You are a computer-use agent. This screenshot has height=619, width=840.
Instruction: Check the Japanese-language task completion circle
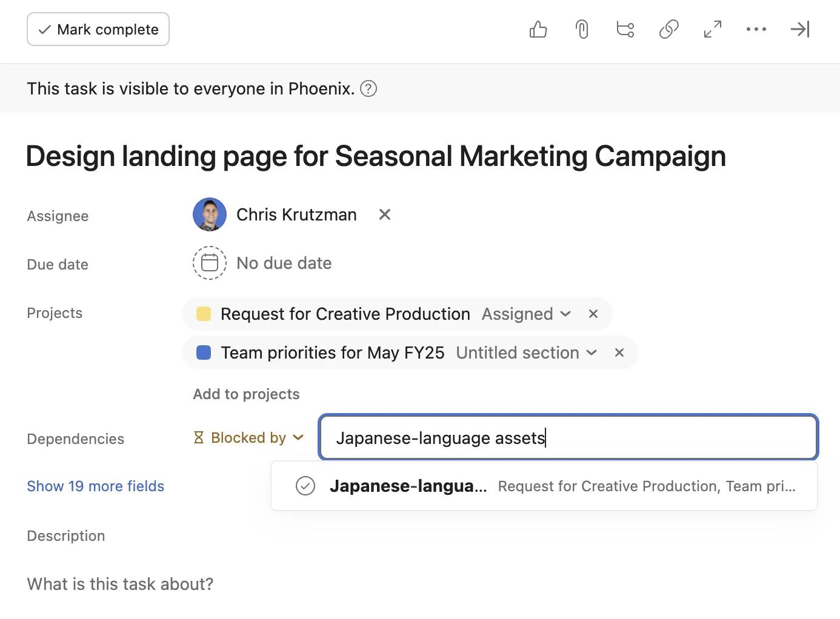point(305,486)
